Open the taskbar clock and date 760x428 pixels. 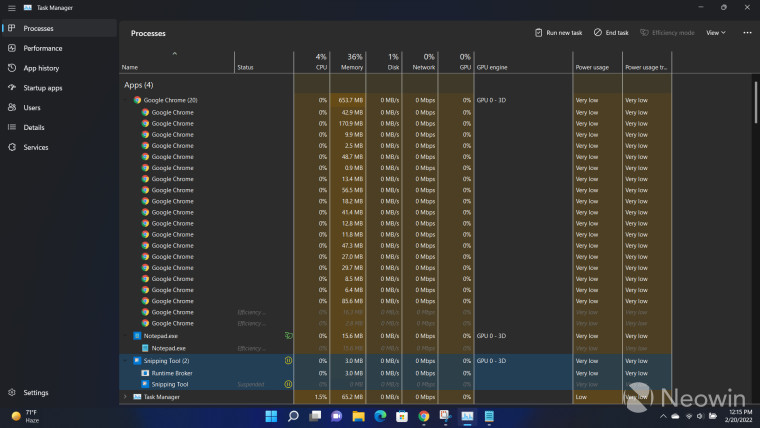tap(739, 416)
